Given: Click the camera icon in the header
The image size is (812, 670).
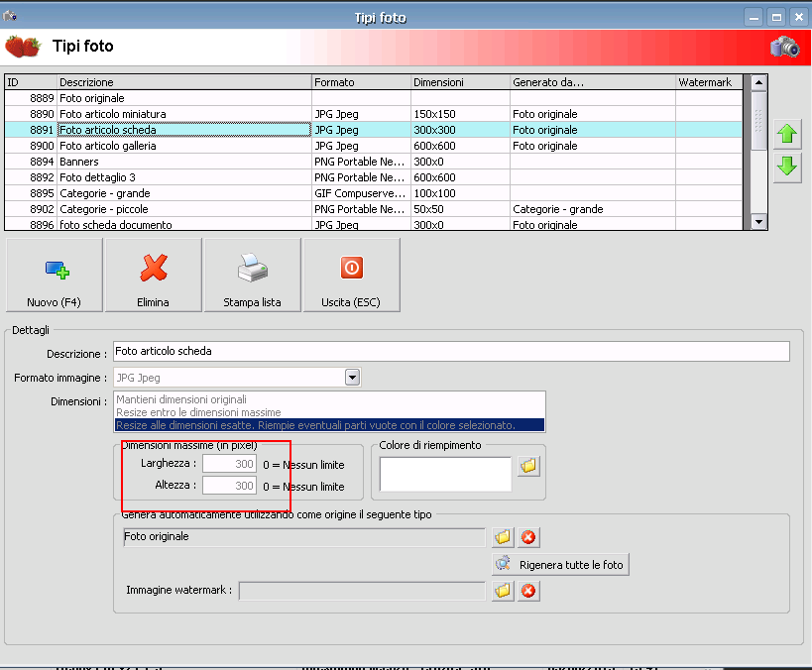Looking at the screenshot, I should point(784,48).
